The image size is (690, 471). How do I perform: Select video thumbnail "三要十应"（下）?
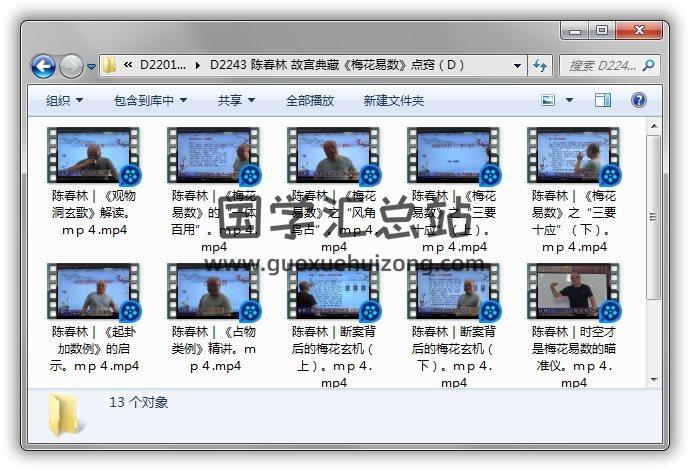tap(574, 155)
